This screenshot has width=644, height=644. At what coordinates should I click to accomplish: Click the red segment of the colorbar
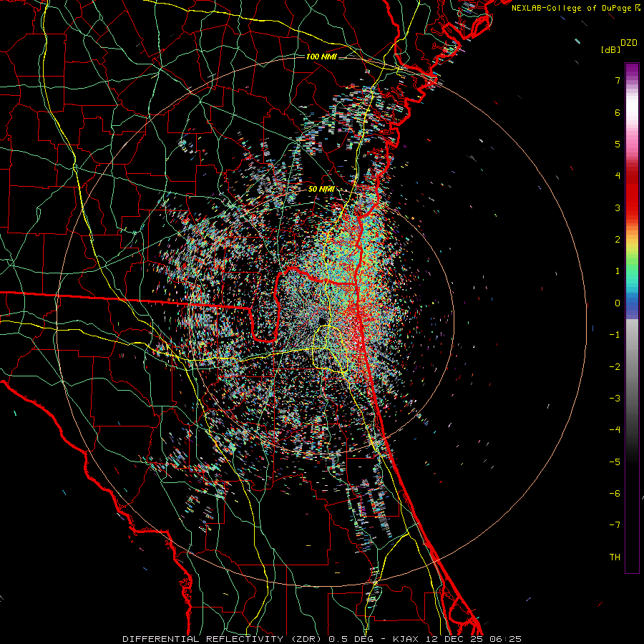click(632, 197)
